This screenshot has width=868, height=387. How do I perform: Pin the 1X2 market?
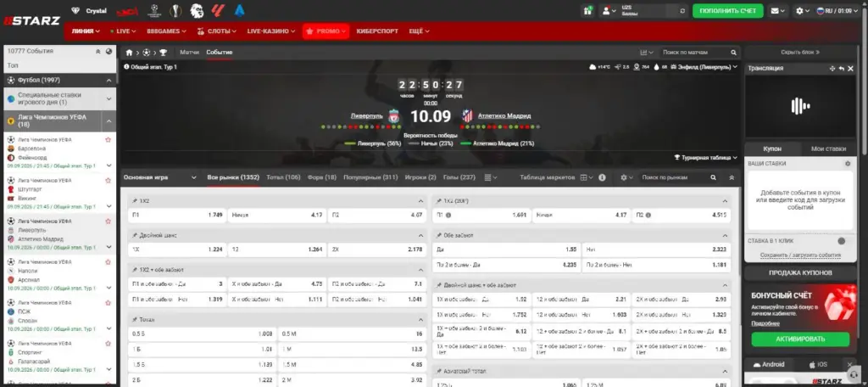135,200
